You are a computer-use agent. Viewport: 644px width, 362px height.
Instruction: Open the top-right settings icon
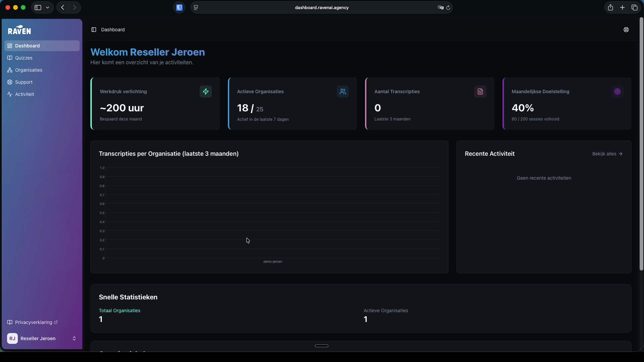(626, 30)
